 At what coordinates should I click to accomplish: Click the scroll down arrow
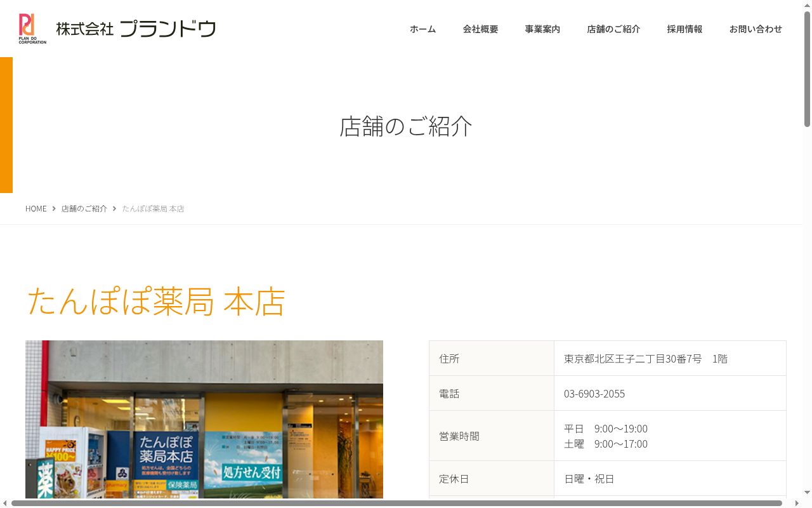(x=807, y=493)
